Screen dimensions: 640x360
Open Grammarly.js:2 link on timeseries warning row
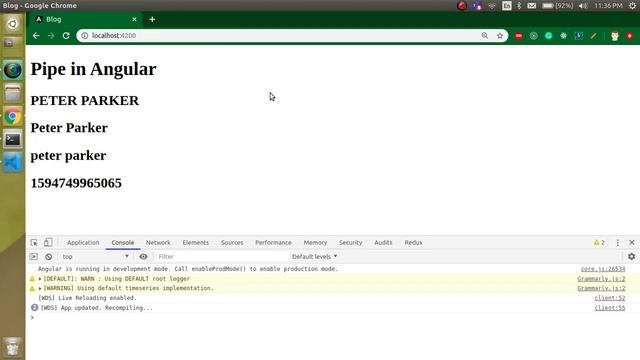pyautogui.click(x=601, y=288)
